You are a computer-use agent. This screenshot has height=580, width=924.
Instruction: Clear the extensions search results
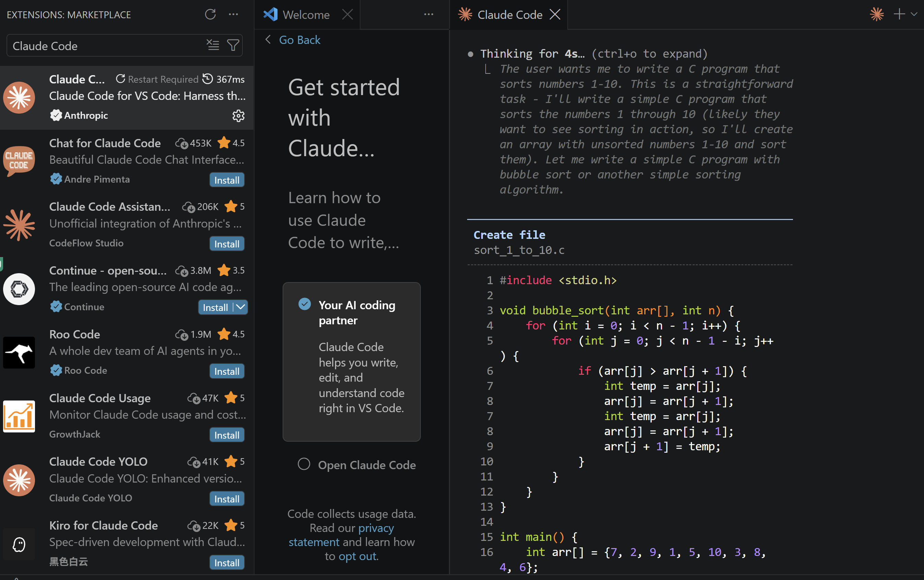(213, 45)
